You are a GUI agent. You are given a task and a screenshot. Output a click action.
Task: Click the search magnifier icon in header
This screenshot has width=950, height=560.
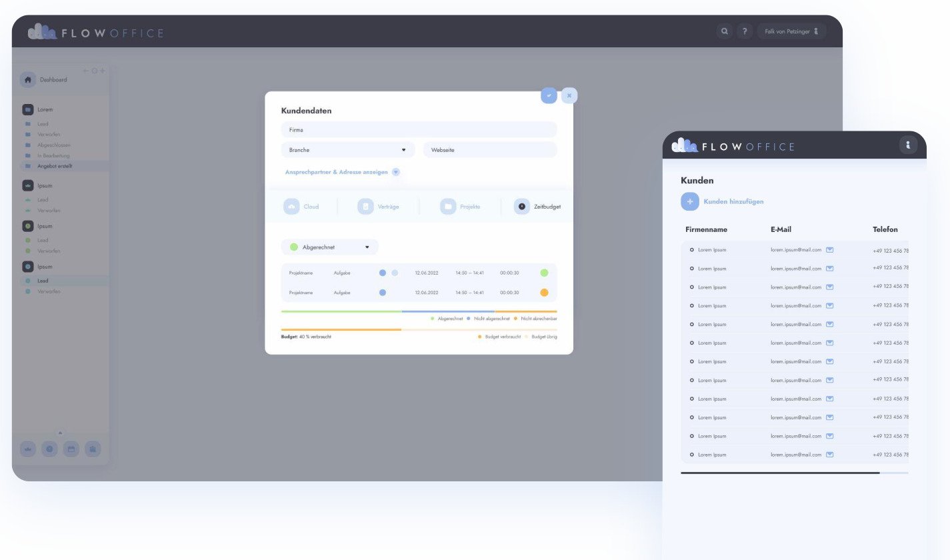tap(724, 31)
